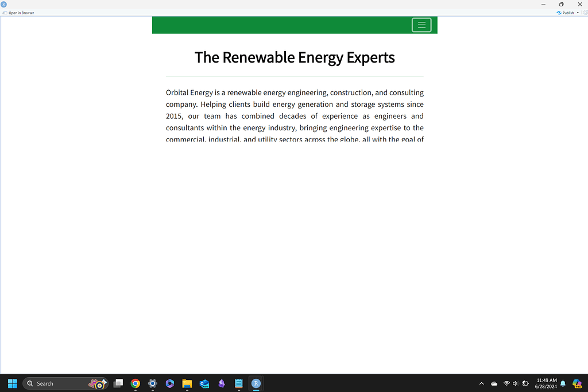Open the Notepad app in taskbar
The image size is (588, 392).
click(x=239, y=383)
